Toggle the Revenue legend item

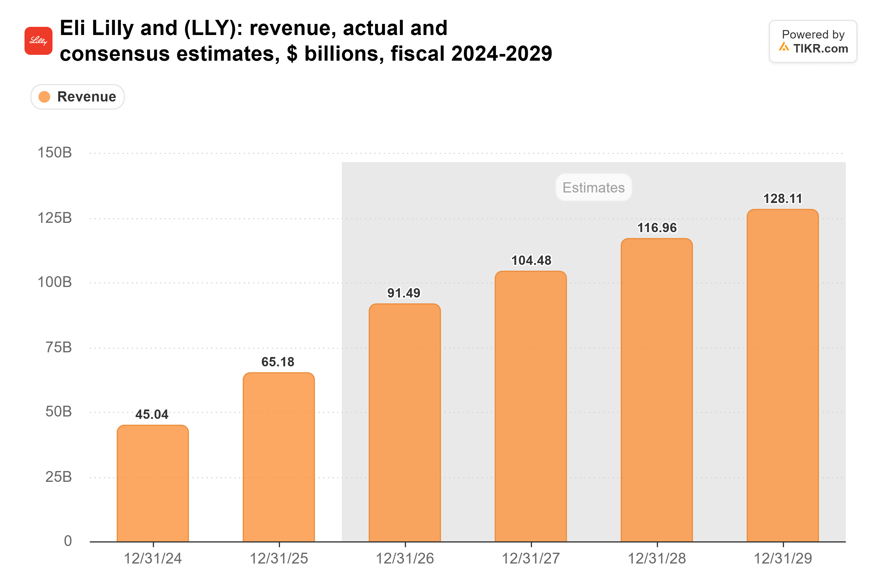(78, 97)
